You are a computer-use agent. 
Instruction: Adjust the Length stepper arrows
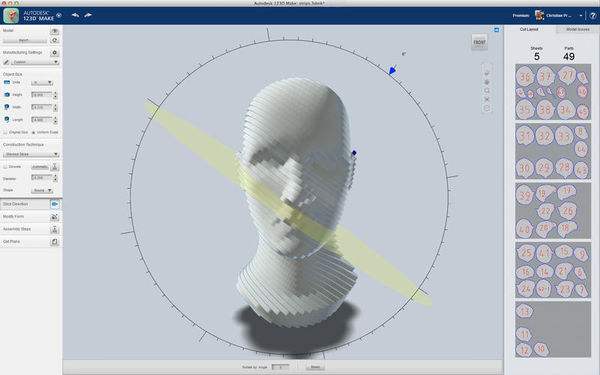click(x=55, y=120)
